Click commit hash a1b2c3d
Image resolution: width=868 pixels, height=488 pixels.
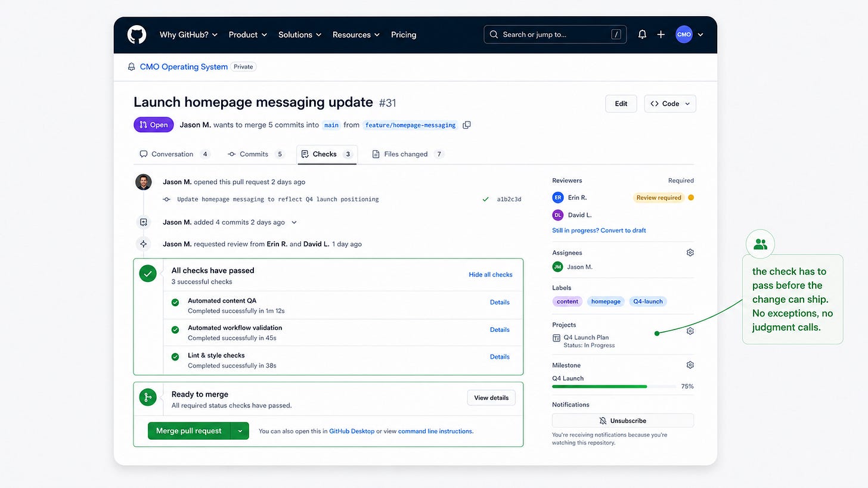(509, 200)
